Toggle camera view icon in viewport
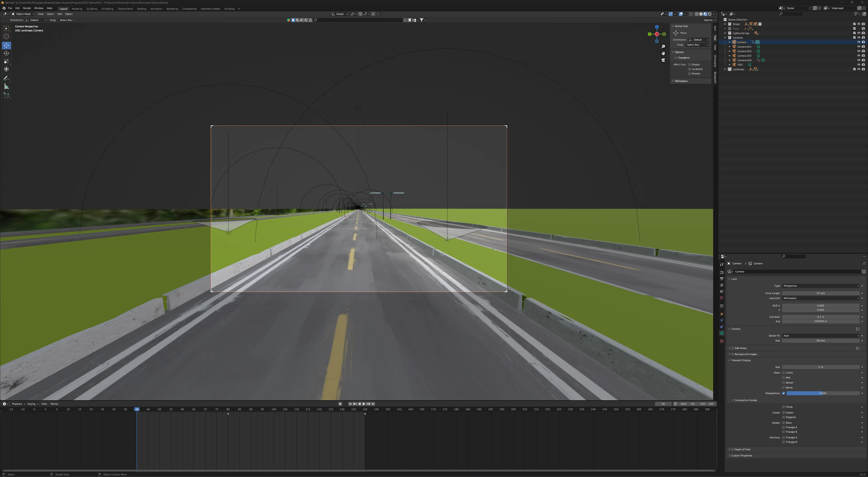 tap(663, 60)
